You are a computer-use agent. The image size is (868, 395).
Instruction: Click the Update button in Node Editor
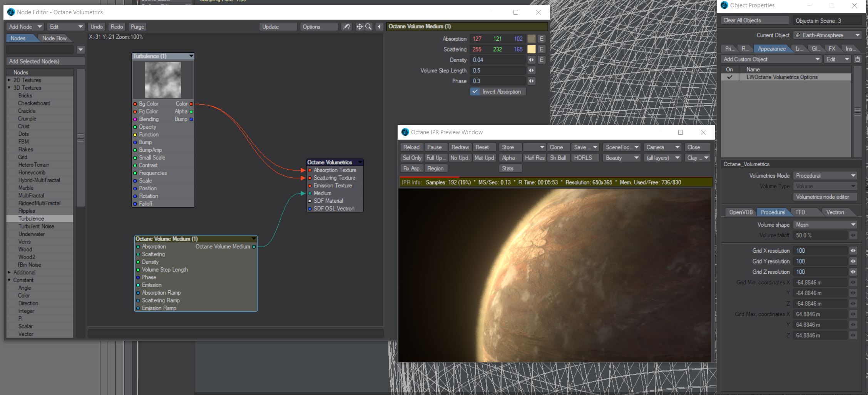[x=278, y=27]
